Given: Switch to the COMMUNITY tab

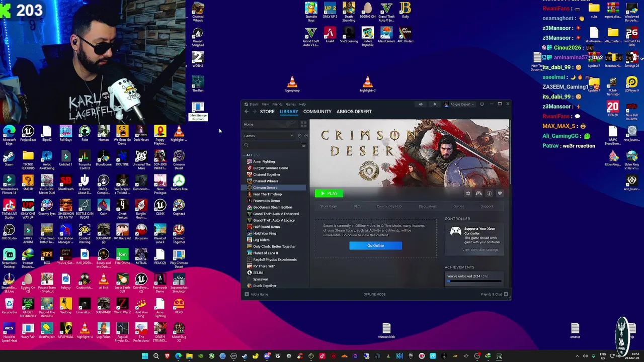Looking at the screenshot, I should coord(317,112).
